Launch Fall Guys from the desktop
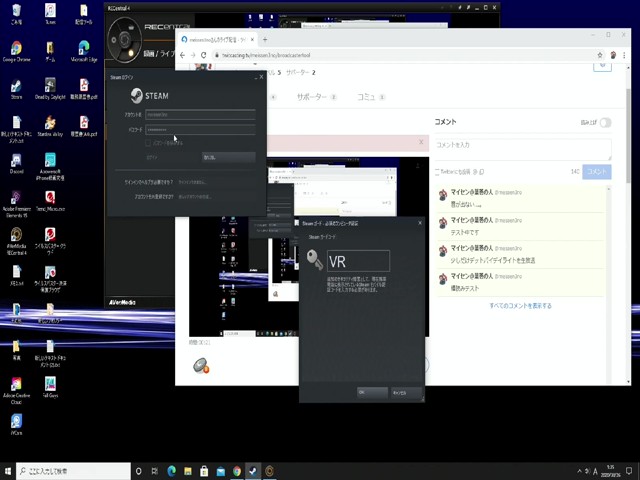Image resolution: width=640 pixels, height=480 pixels. (50, 387)
